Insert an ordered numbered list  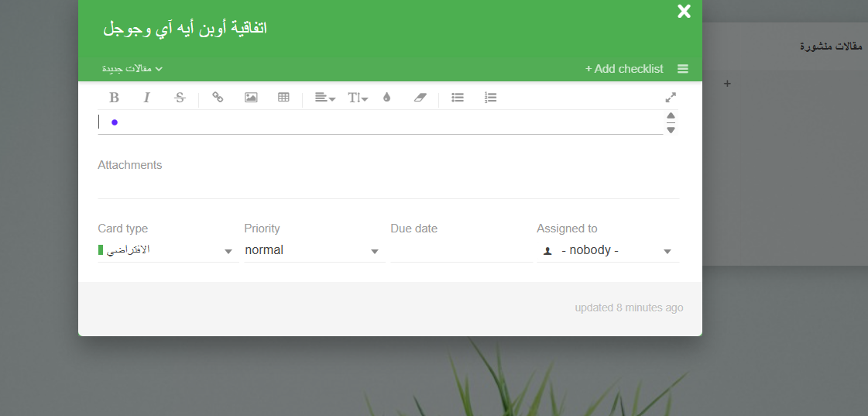[490, 98]
